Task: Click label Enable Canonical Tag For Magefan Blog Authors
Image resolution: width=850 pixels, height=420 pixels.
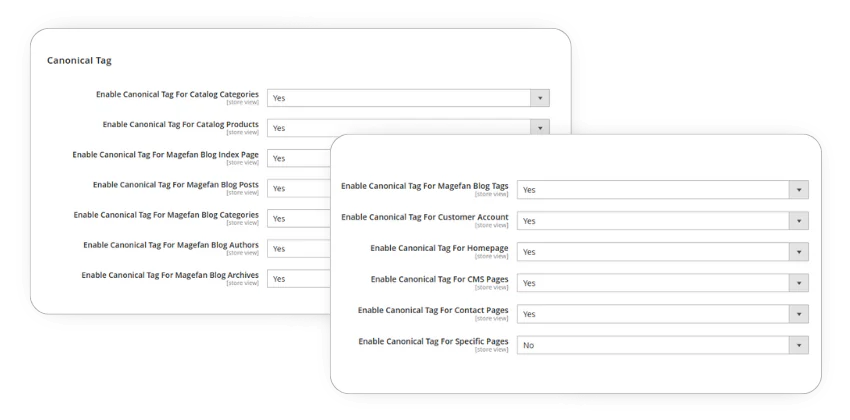Action: 171,245
